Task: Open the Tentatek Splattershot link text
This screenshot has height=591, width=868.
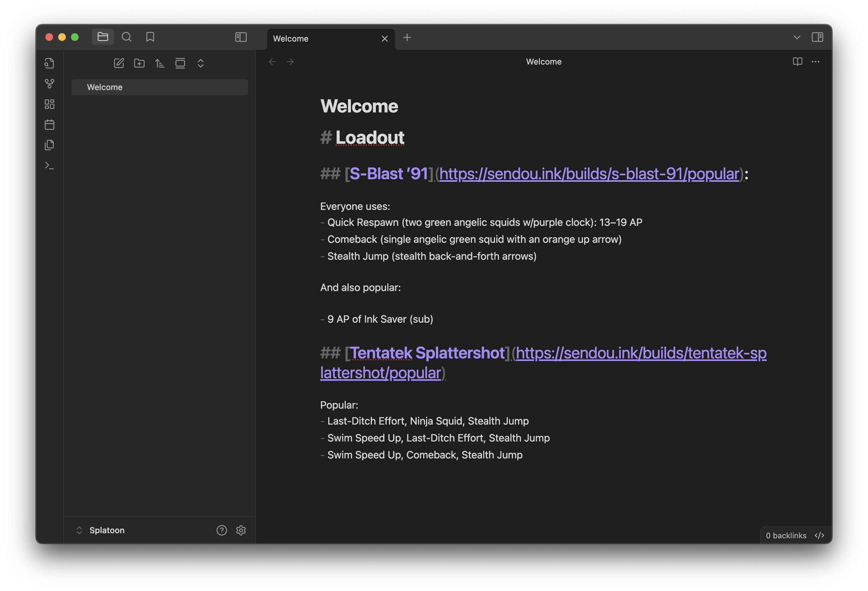Action: (428, 353)
